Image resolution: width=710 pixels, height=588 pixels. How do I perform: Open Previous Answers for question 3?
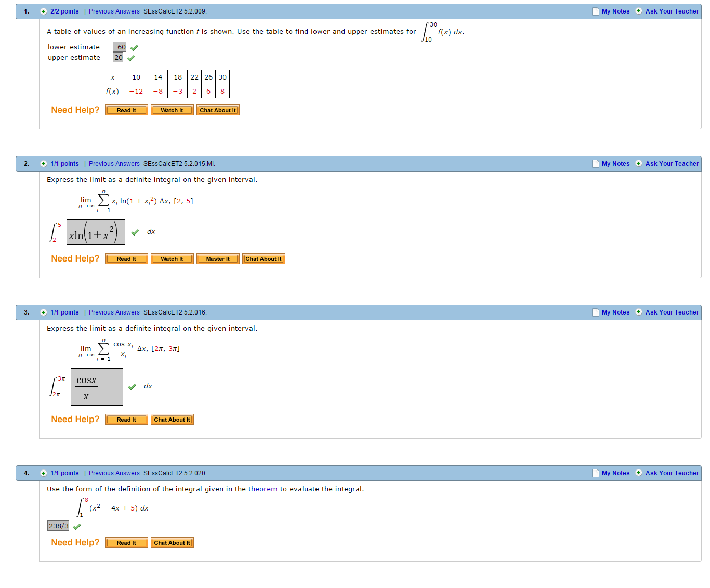tap(114, 312)
